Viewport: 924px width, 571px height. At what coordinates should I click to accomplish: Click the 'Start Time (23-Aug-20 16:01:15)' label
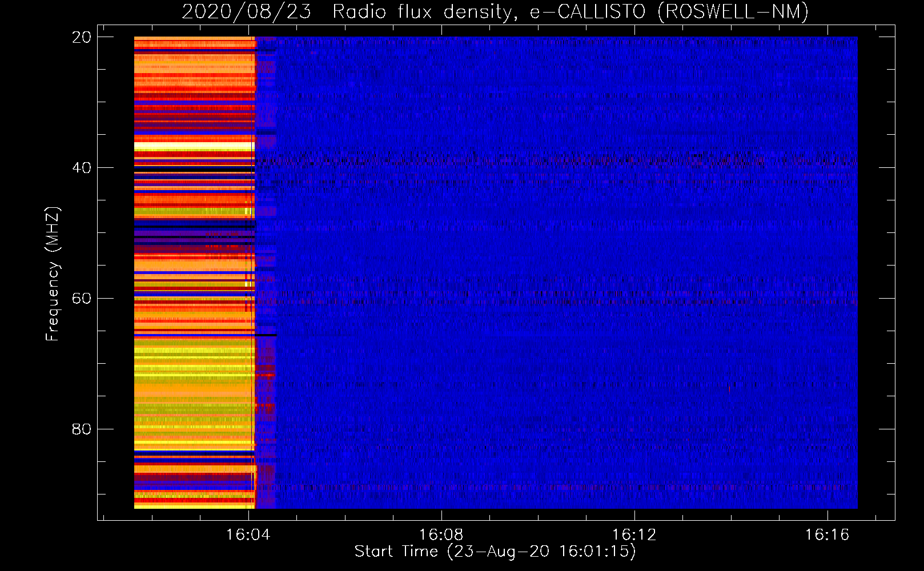click(495, 552)
